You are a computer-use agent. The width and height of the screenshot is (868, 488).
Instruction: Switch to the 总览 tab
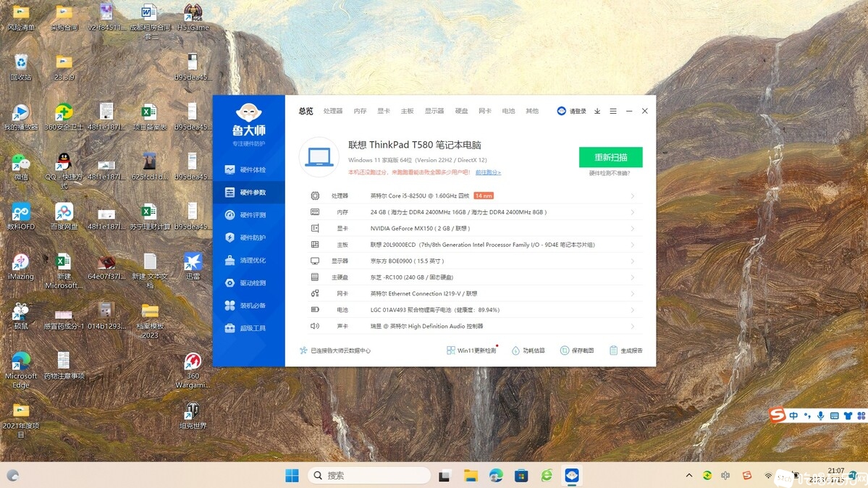(306, 112)
